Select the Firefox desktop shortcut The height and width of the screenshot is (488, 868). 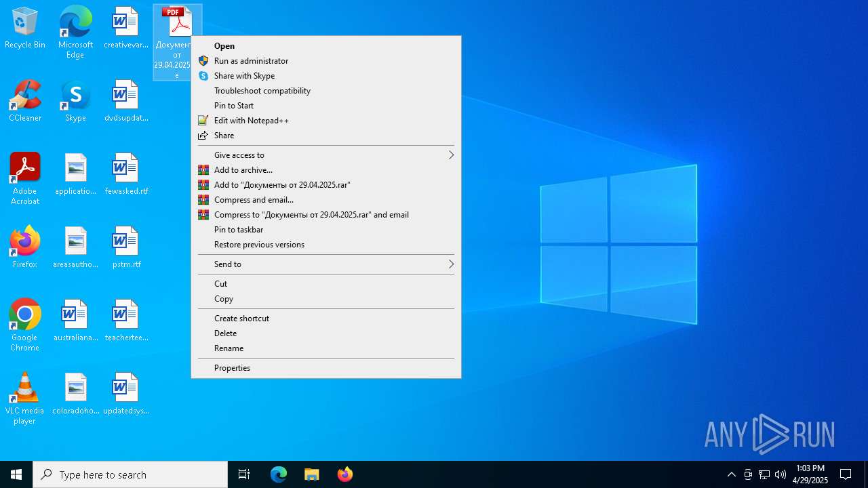(x=25, y=248)
